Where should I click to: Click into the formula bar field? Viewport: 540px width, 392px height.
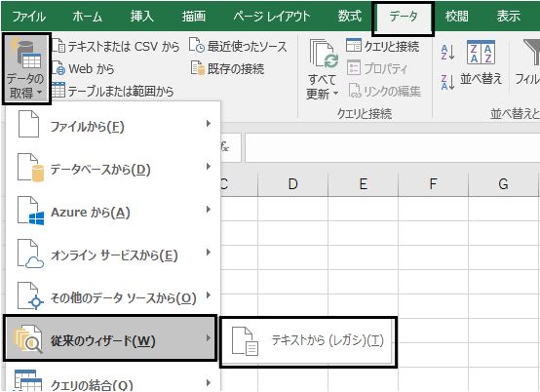click(x=392, y=147)
